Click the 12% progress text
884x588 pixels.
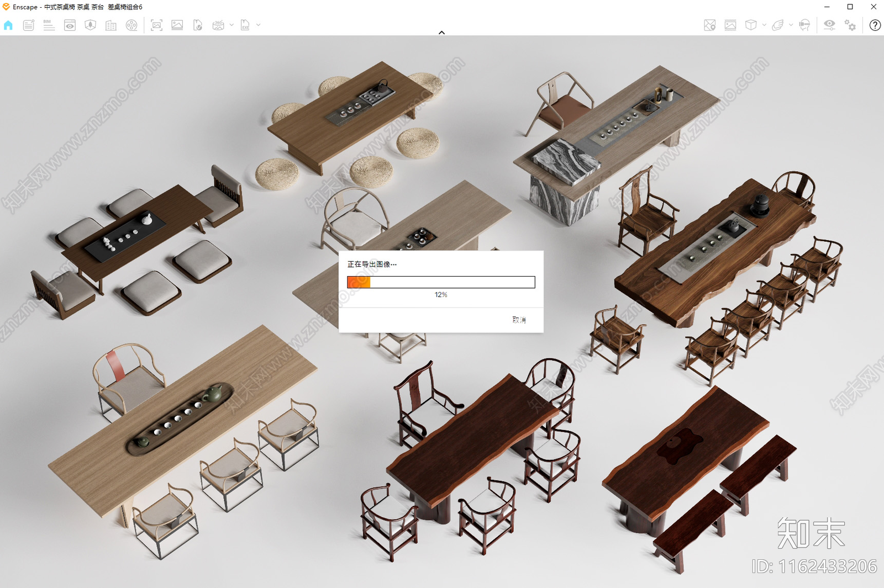pos(441,295)
